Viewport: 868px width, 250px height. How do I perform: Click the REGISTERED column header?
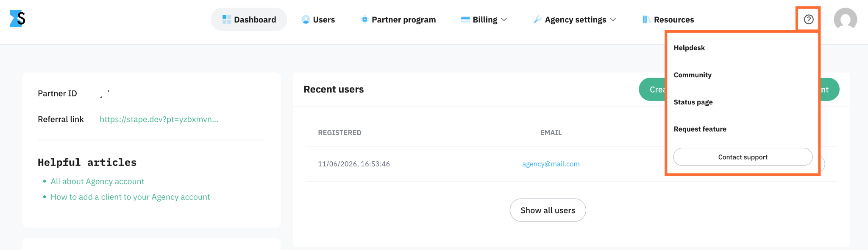point(339,133)
